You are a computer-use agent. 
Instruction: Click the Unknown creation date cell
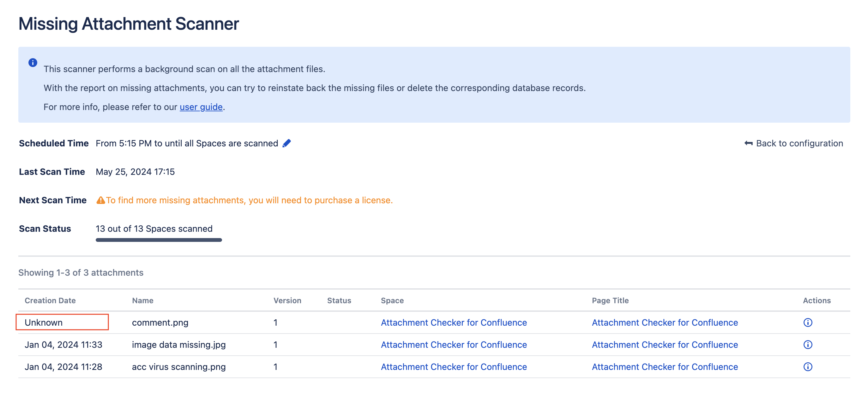pos(44,322)
